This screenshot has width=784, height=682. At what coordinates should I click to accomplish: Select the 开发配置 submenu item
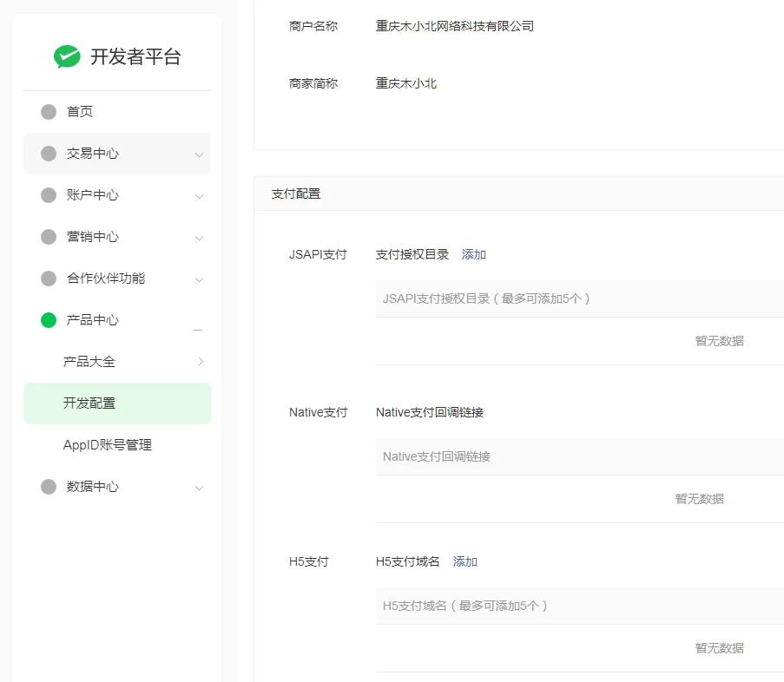click(117, 403)
